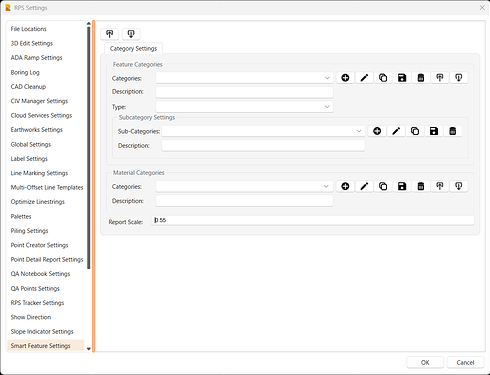Select the Category Settings tab
The width and height of the screenshot is (490, 375).
[x=133, y=49]
